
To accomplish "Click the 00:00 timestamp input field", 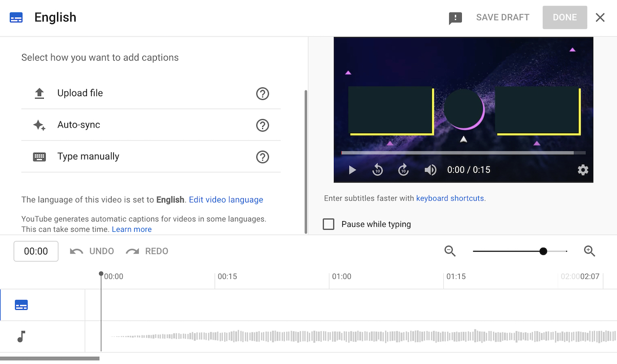I will click(x=36, y=251).
